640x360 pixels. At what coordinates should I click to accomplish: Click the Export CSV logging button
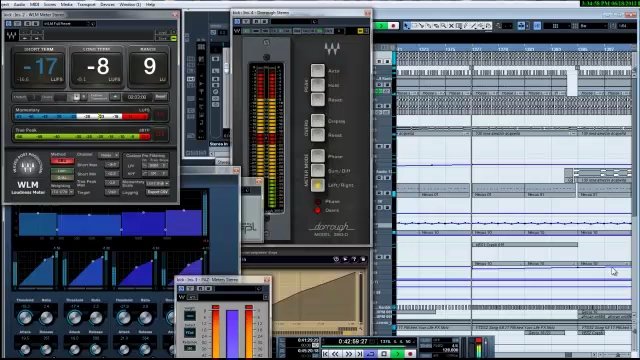(158, 192)
